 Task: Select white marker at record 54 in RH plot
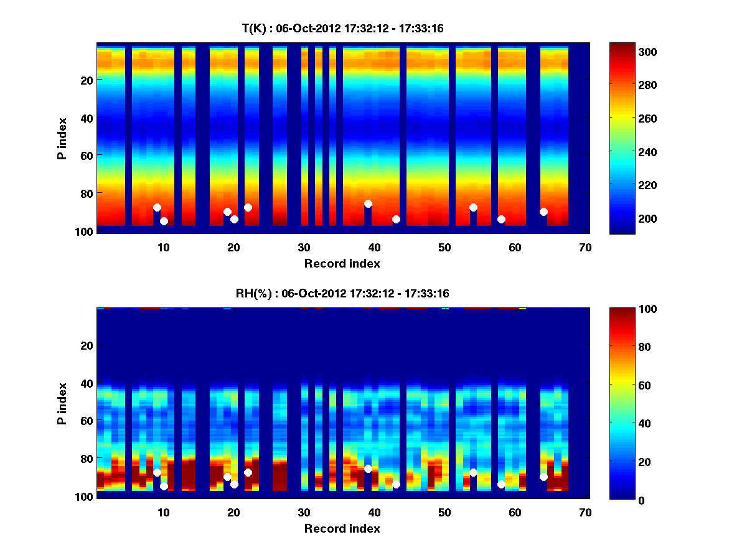(473, 472)
